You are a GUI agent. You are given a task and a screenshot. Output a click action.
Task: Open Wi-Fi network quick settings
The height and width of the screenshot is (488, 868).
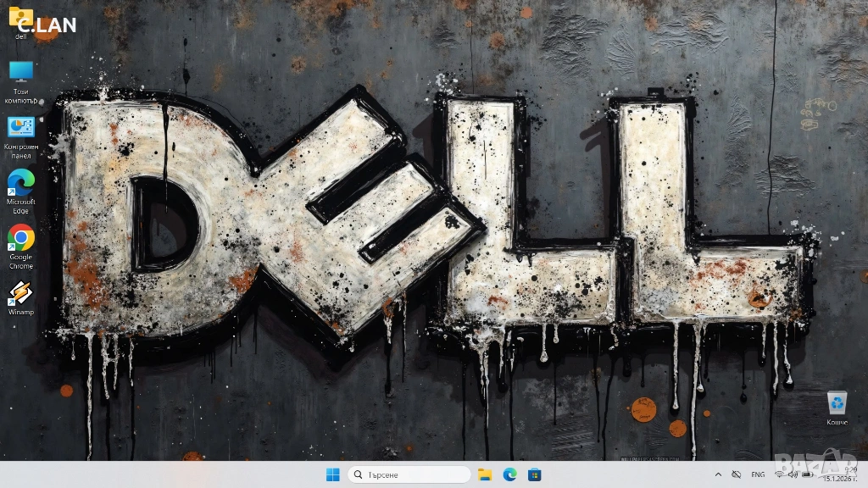tap(779, 474)
